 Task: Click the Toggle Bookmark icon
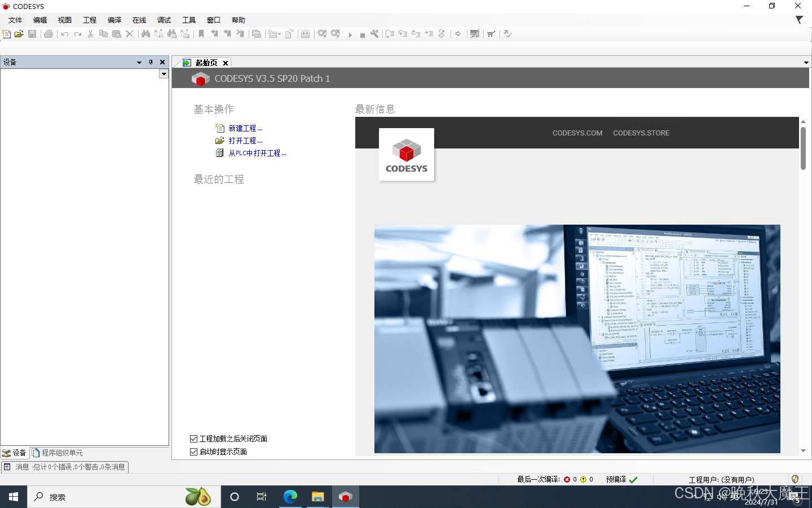tap(201, 34)
